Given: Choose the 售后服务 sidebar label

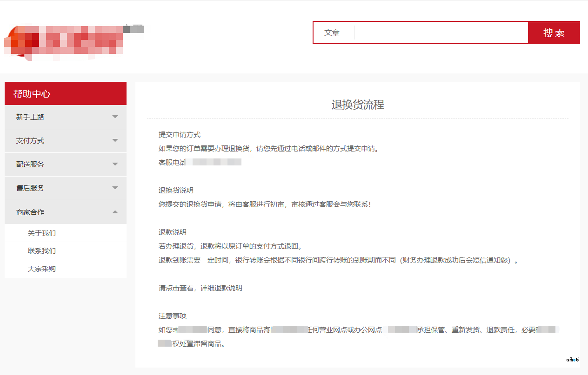Looking at the screenshot, I should click(30, 188).
